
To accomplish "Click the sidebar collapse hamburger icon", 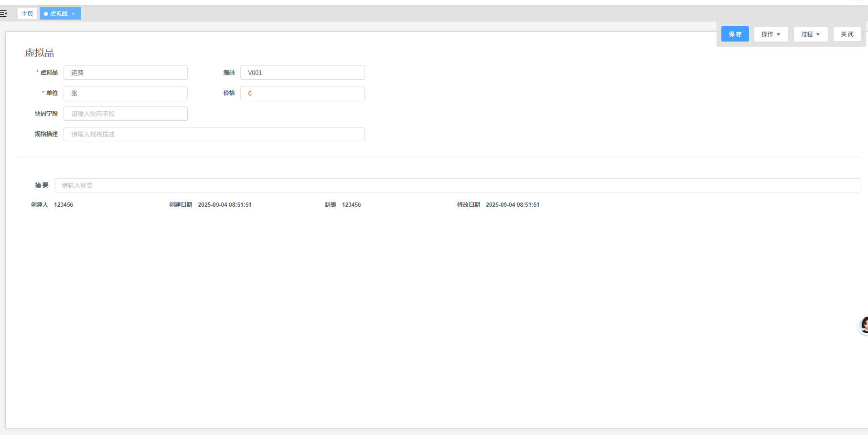I will click(3, 13).
